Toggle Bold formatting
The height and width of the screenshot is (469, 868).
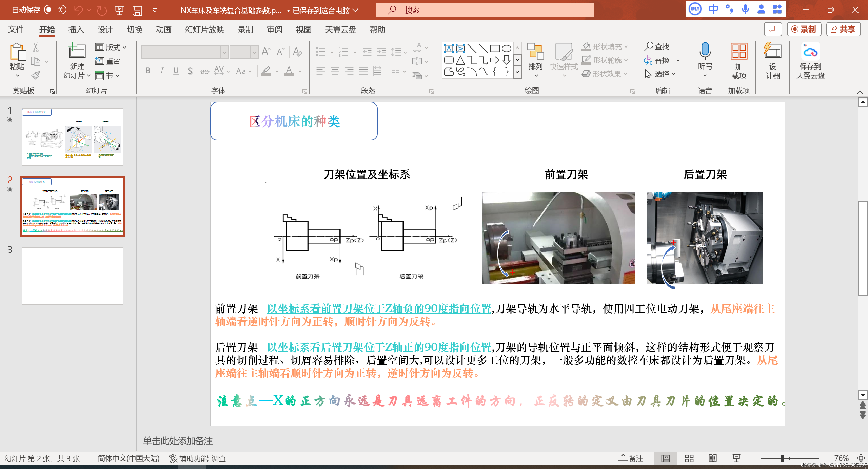(148, 71)
